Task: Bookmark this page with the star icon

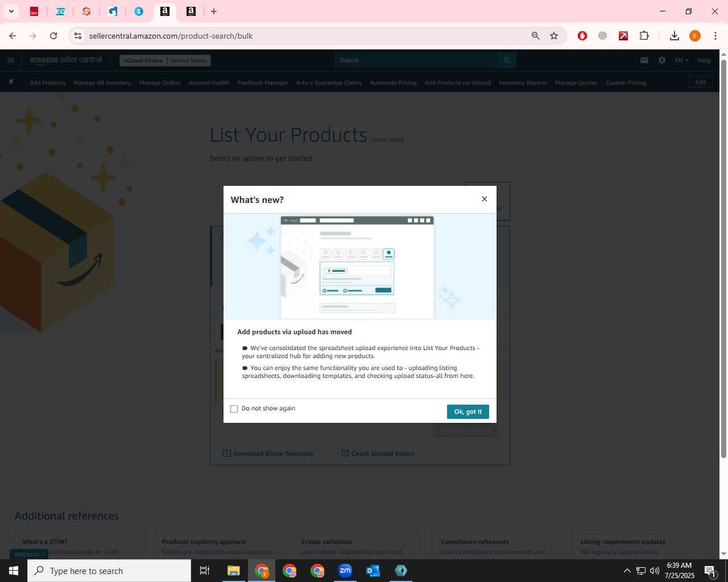Action: click(x=554, y=36)
